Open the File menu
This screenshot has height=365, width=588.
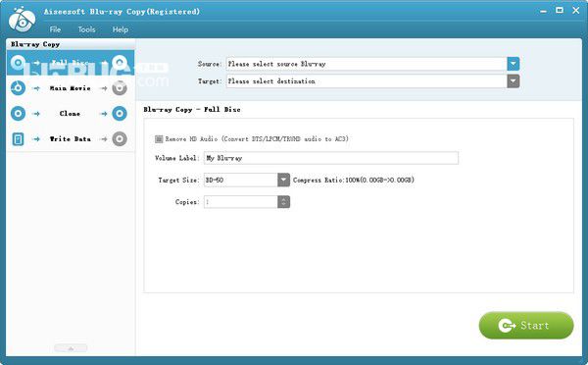coord(55,29)
